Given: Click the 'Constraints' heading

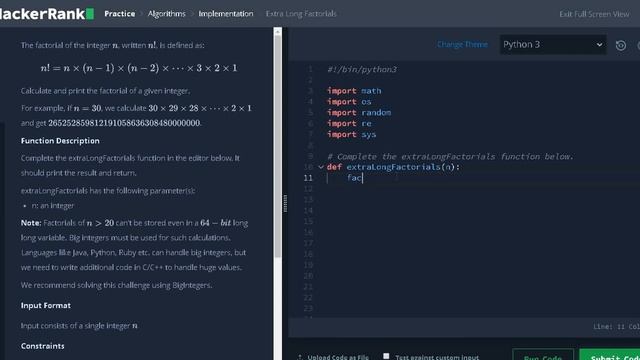Looking at the screenshot, I should point(42,346).
